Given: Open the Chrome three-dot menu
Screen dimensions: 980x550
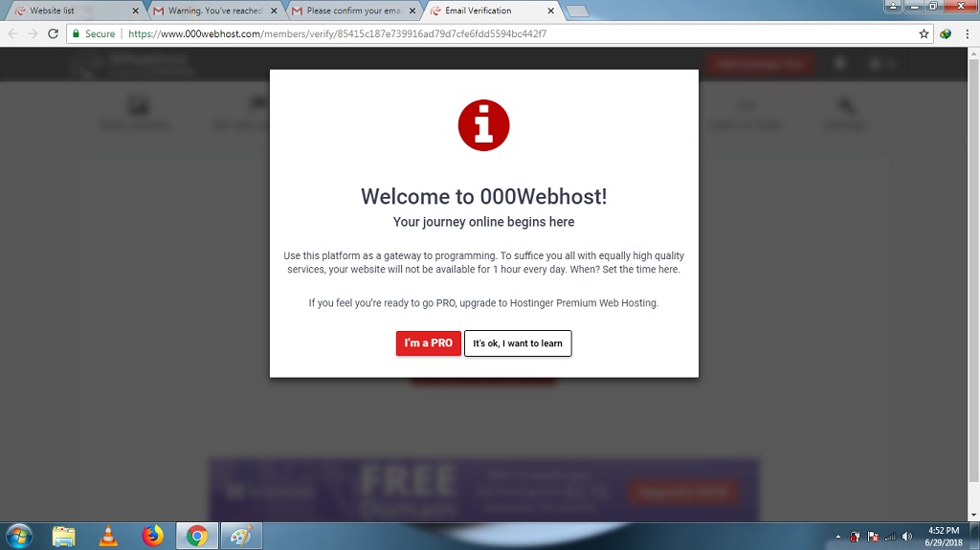Looking at the screenshot, I should click(x=968, y=33).
